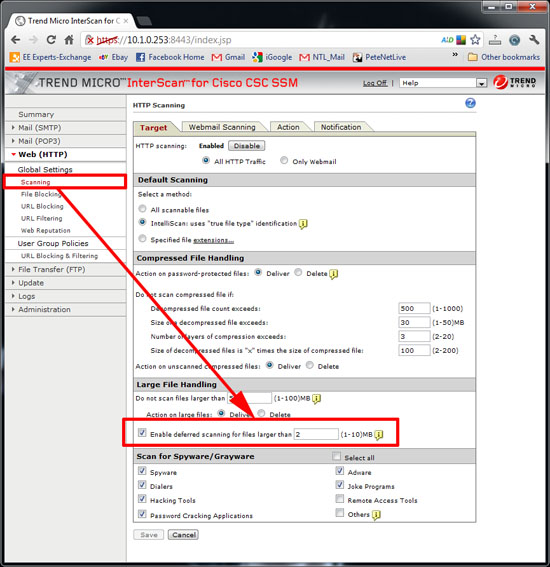Choose Delete for password-protected files

click(x=298, y=272)
